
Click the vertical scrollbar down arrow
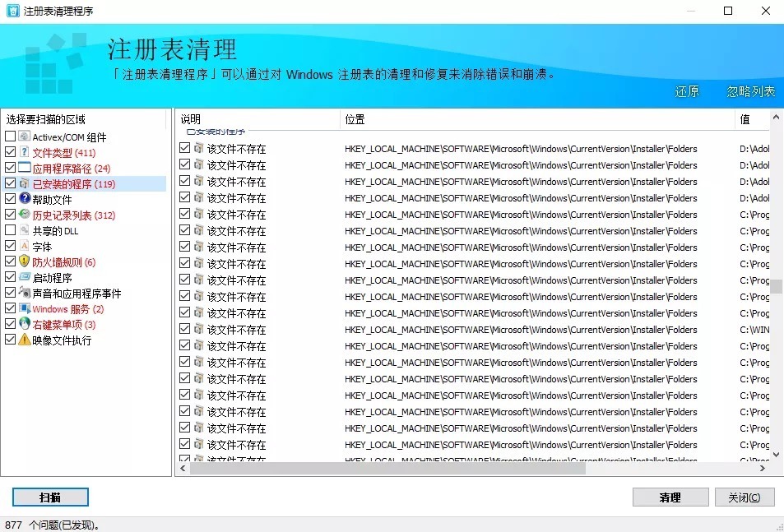(776, 455)
